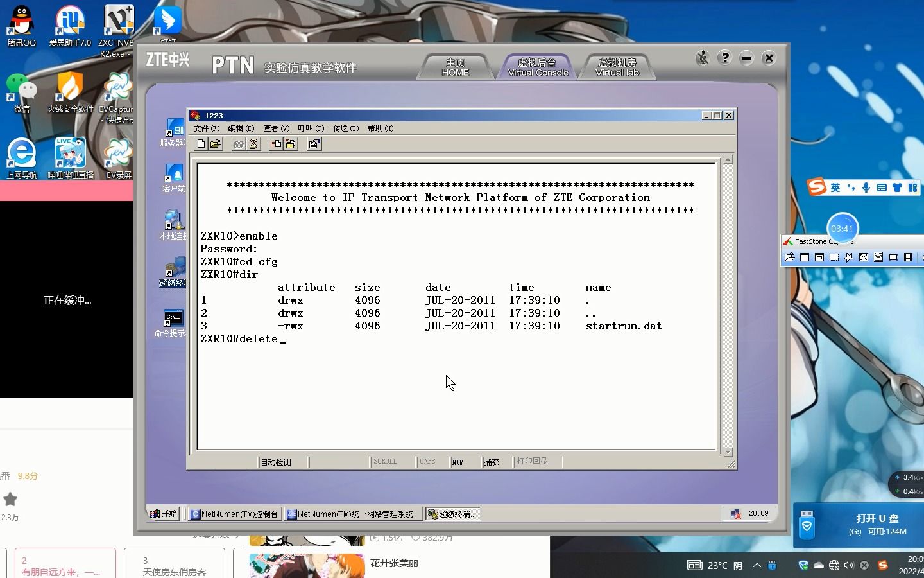Click FastStone capture scrolling window icon
This screenshot has width=924, height=578.
[878, 258]
